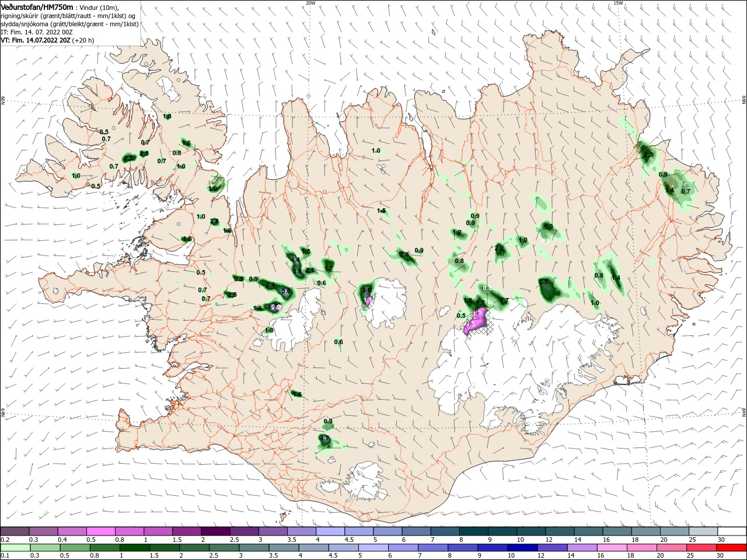Click the magenta snowfall patch on Vatnajökull glacier
Image resolution: width=747 pixels, height=560 pixels.
coord(476,321)
